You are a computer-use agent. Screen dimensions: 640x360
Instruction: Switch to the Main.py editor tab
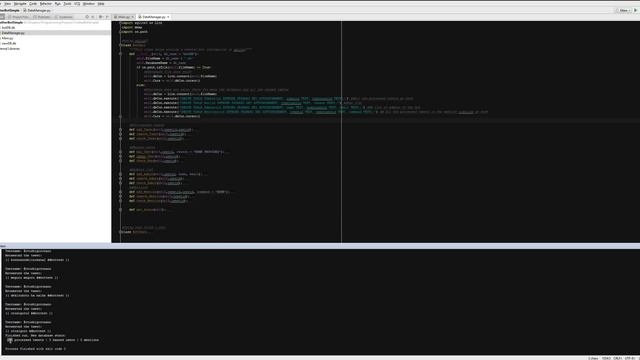(124, 17)
